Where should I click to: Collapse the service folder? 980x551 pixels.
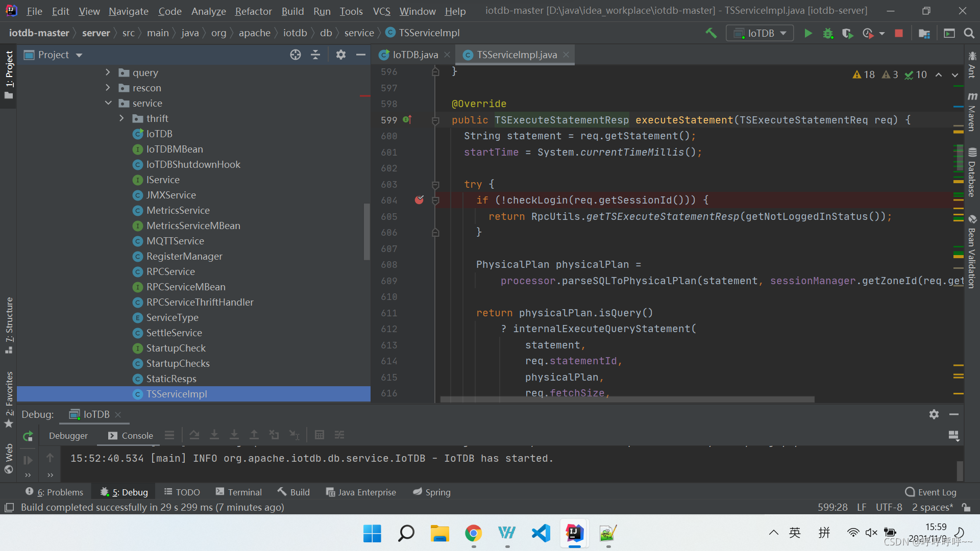(x=108, y=103)
